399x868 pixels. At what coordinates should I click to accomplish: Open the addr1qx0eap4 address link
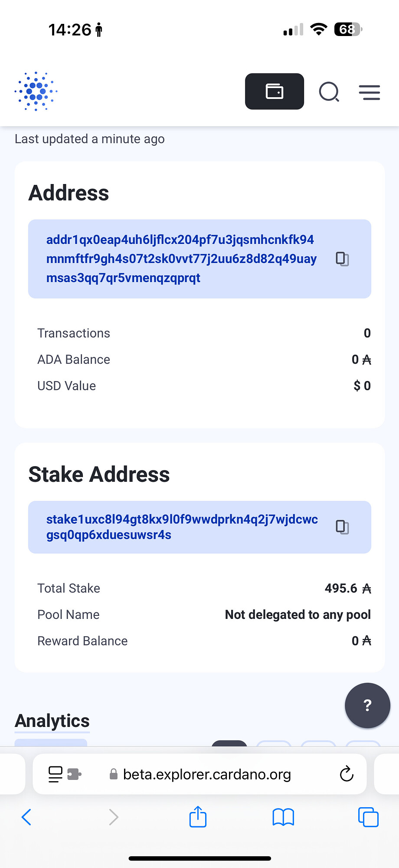(x=182, y=259)
